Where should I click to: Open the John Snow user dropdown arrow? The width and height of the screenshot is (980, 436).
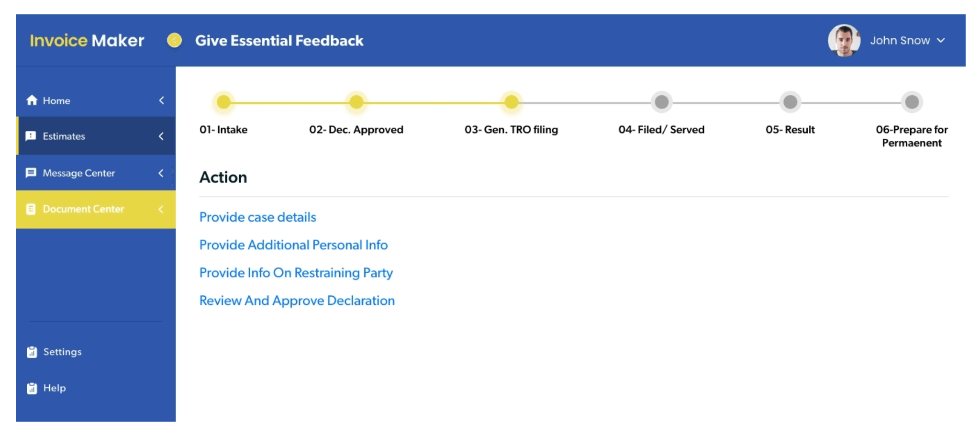pos(941,41)
